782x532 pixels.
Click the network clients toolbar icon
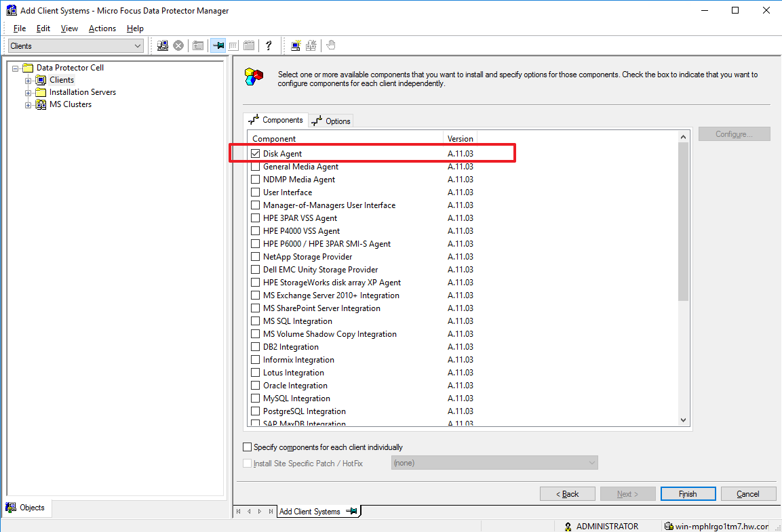click(x=163, y=46)
